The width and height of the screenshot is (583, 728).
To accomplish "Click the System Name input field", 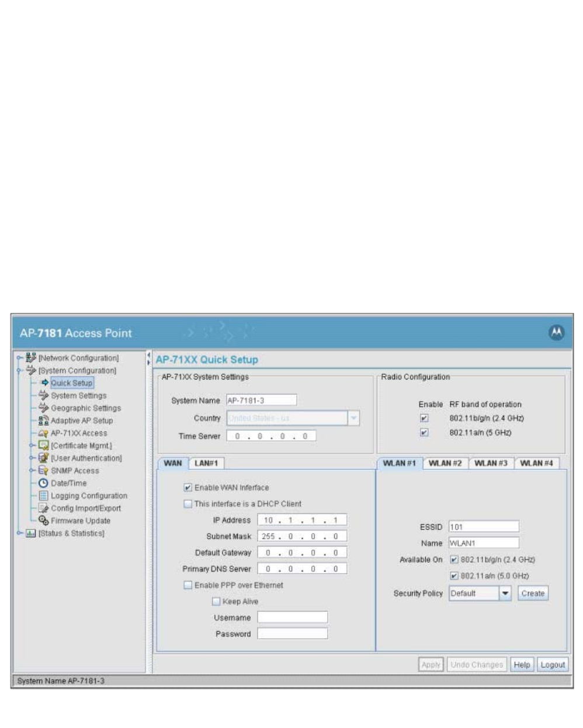I will coord(261,400).
